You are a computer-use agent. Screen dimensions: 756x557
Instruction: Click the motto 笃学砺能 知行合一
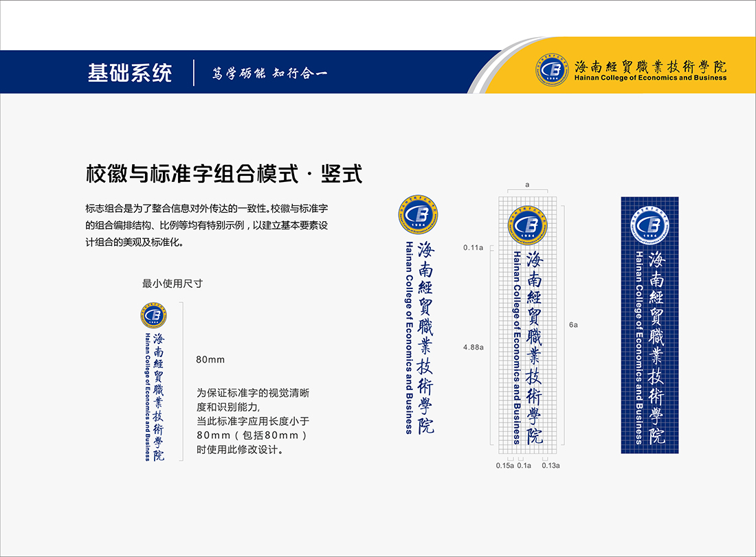click(269, 73)
